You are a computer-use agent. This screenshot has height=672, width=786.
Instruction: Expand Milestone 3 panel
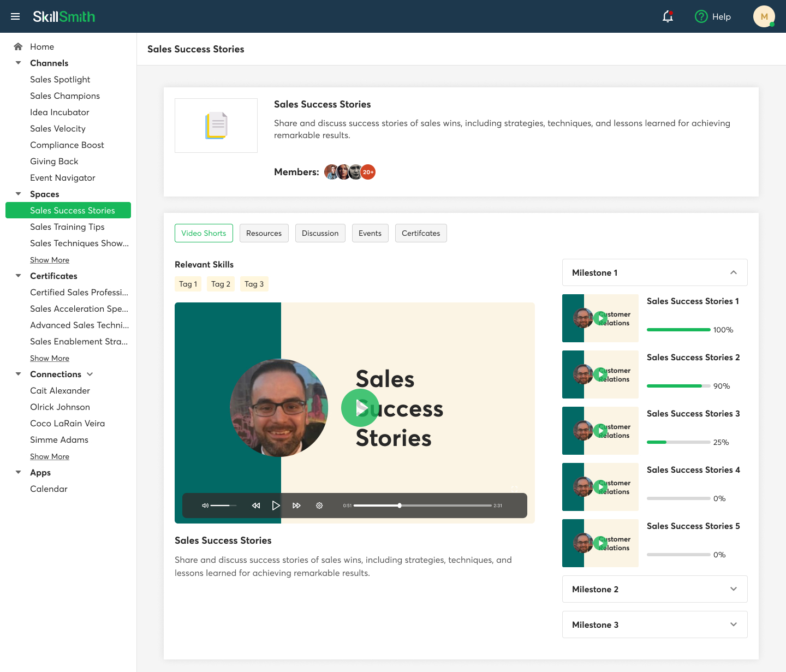tap(655, 625)
